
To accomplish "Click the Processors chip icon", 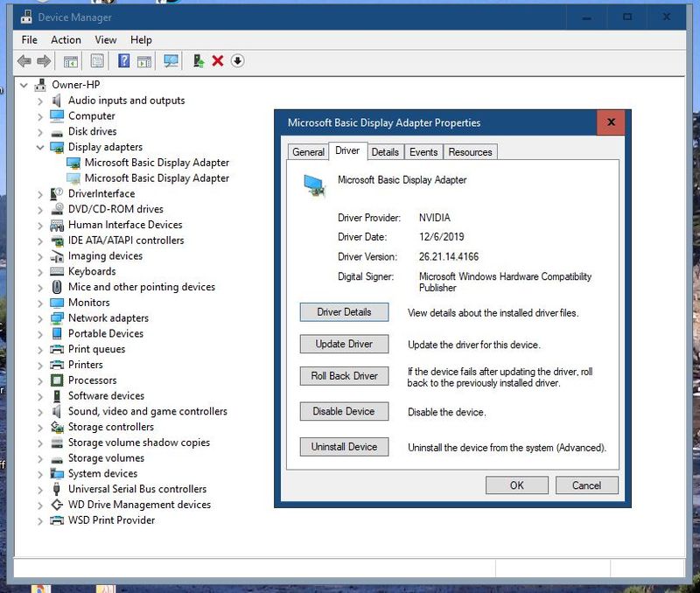I will click(x=57, y=380).
